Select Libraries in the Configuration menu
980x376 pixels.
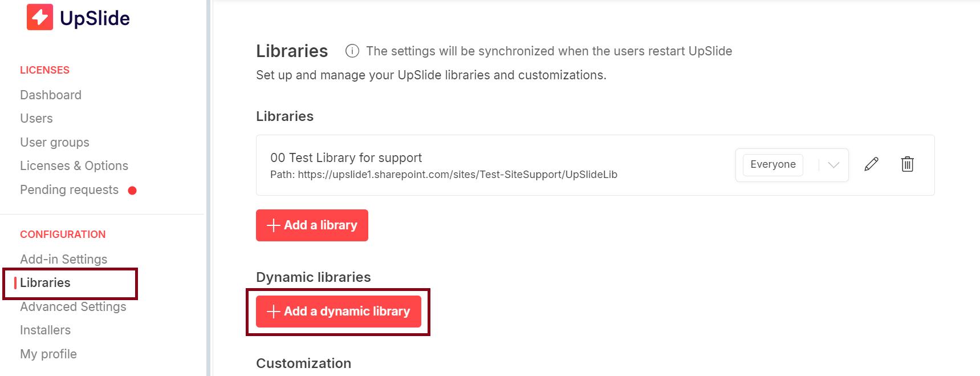[x=45, y=282]
